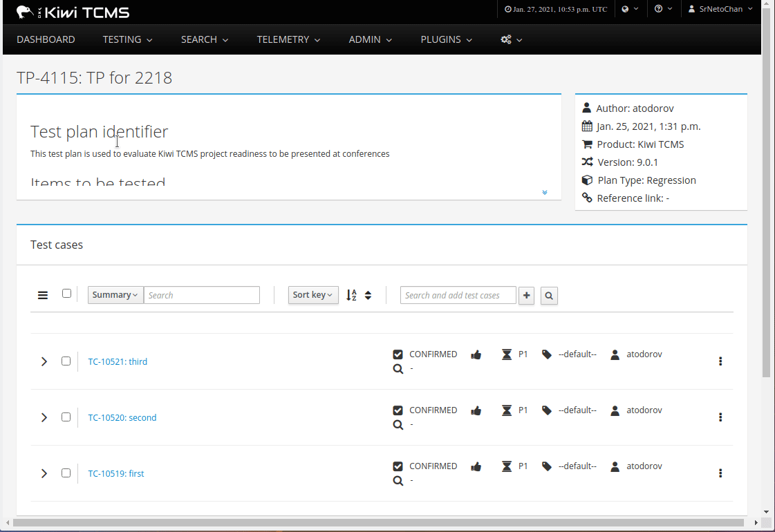Click the hourglass priority icon for TC-10521
This screenshot has height=532, width=775.
507,354
